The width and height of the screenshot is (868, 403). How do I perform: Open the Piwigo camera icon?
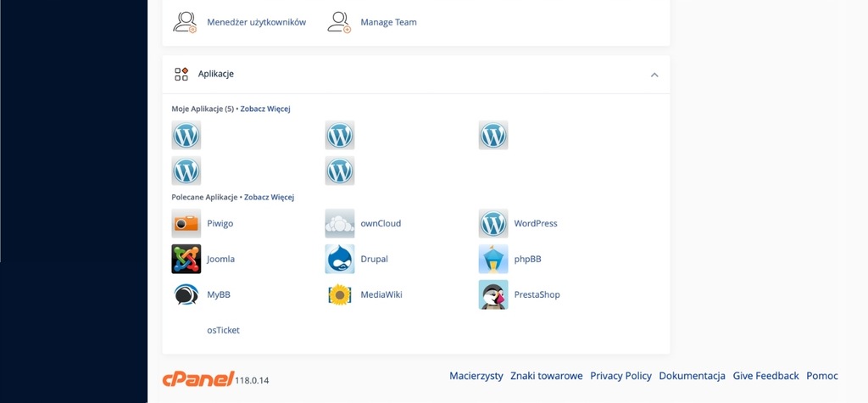click(x=186, y=223)
